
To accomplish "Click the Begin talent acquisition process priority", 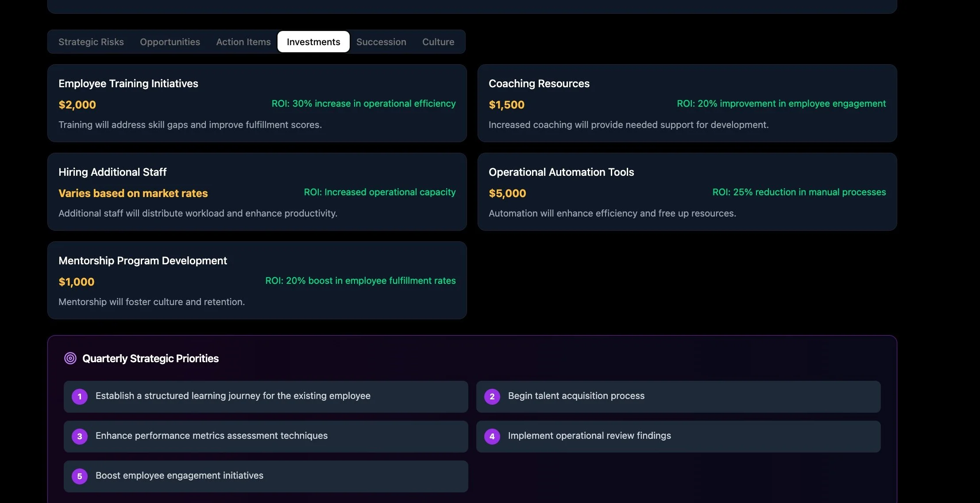I will pyautogui.click(x=576, y=396).
